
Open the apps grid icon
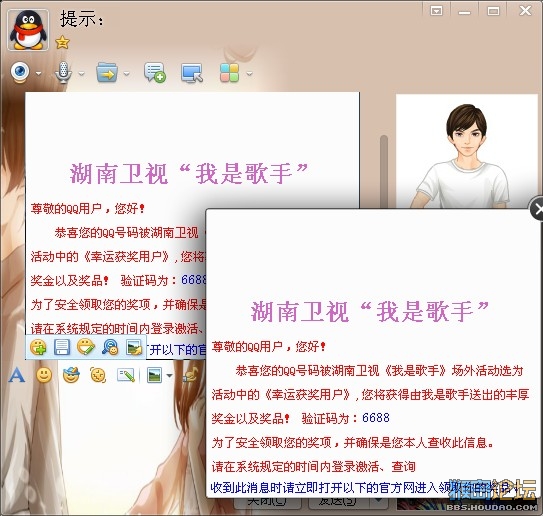[x=229, y=73]
